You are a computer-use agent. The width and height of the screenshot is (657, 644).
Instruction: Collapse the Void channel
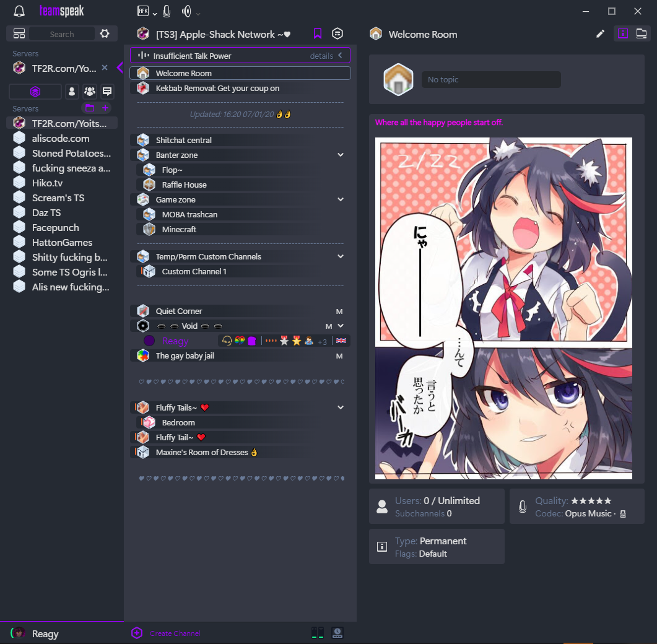pyautogui.click(x=341, y=326)
